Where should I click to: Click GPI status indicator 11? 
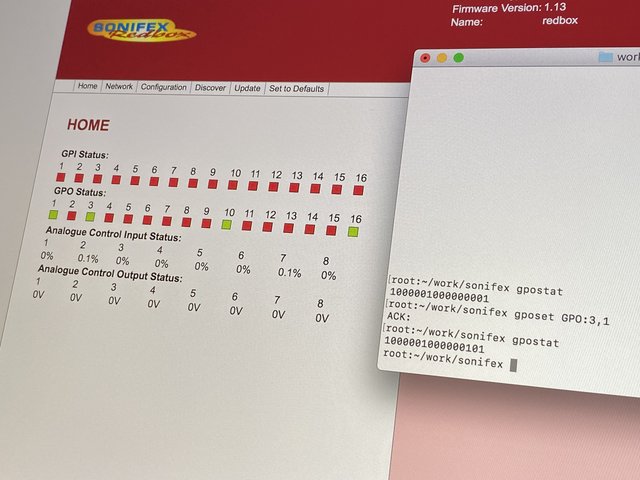pyautogui.click(x=253, y=186)
